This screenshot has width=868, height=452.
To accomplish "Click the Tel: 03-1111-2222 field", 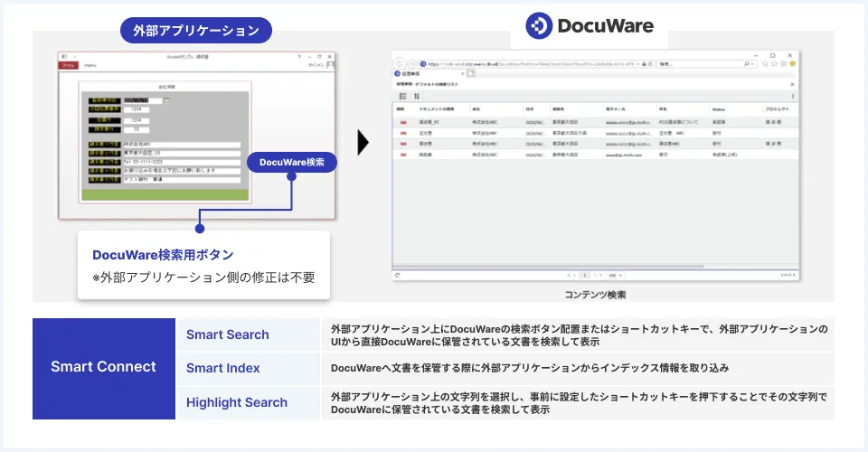I will [x=182, y=162].
